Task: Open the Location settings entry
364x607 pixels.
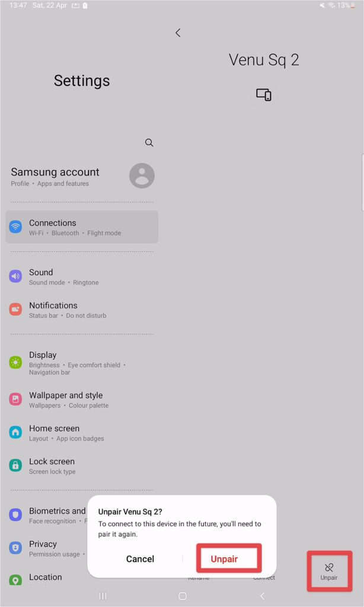Action: 46,577
